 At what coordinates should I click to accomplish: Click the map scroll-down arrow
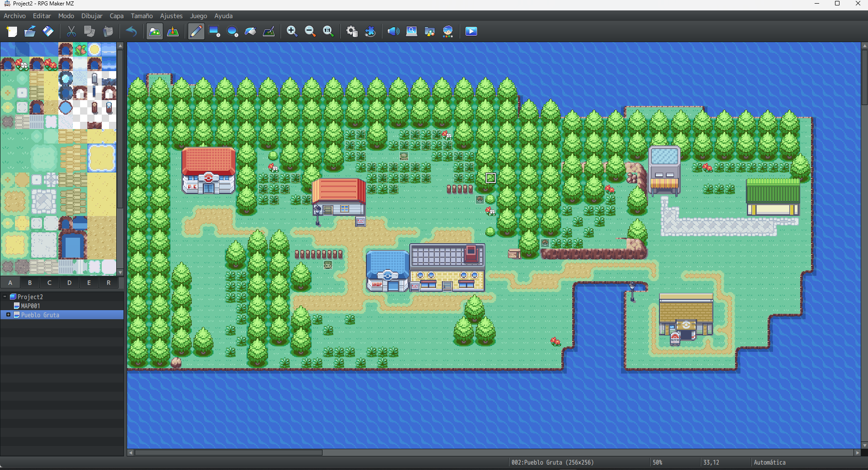pyautogui.click(x=864, y=446)
